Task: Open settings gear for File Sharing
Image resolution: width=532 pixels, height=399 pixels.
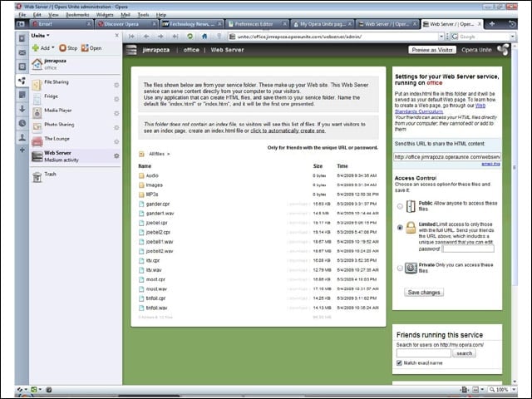Action: point(116,85)
